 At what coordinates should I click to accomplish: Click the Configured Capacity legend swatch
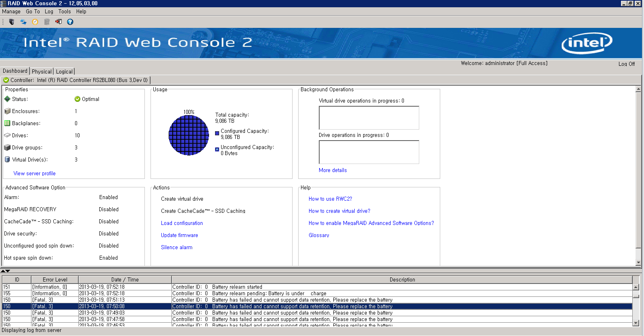coord(217,133)
